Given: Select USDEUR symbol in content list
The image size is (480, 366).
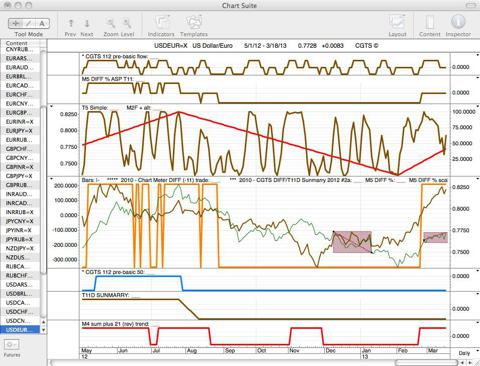Looking at the screenshot, I should coord(20,330).
